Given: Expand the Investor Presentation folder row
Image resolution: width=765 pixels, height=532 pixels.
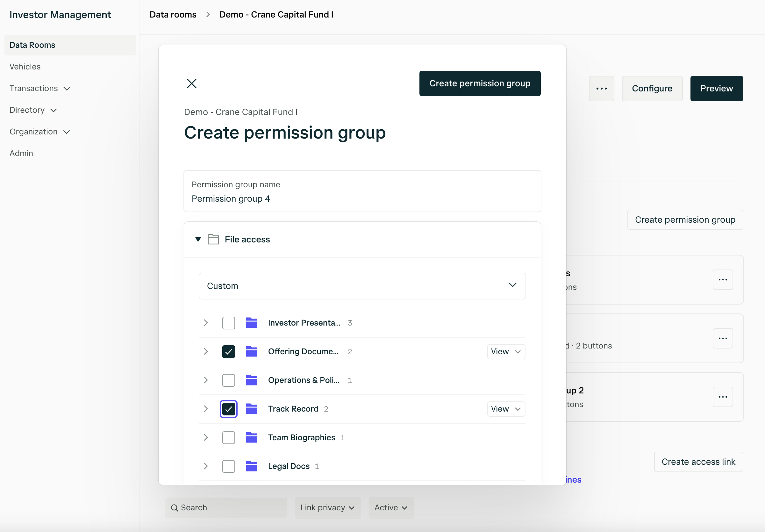Looking at the screenshot, I should (206, 323).
